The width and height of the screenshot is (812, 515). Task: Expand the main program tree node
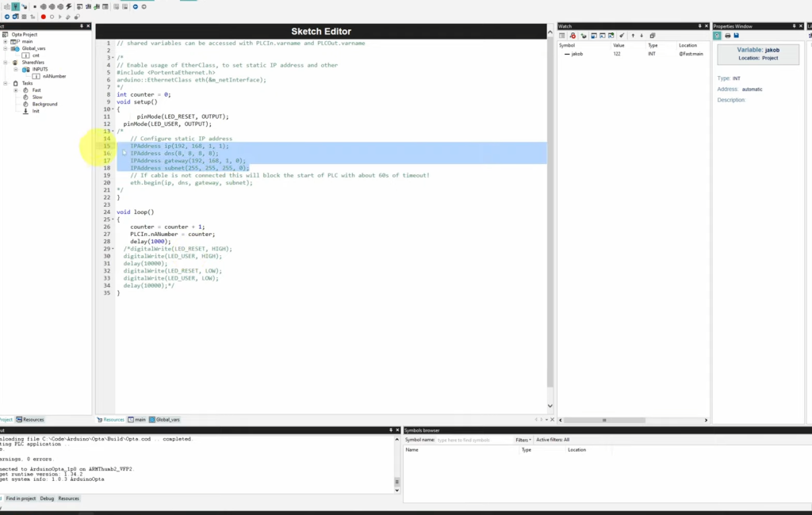coord(6,41)
